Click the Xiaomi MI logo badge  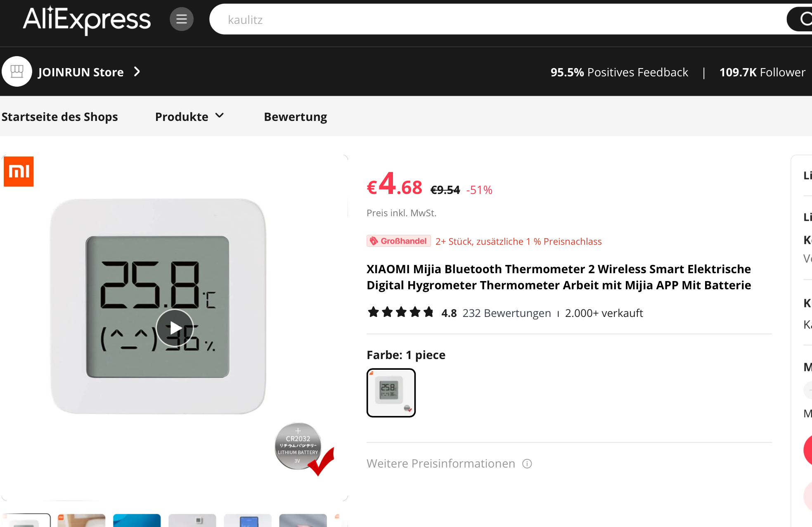point(19,171)
